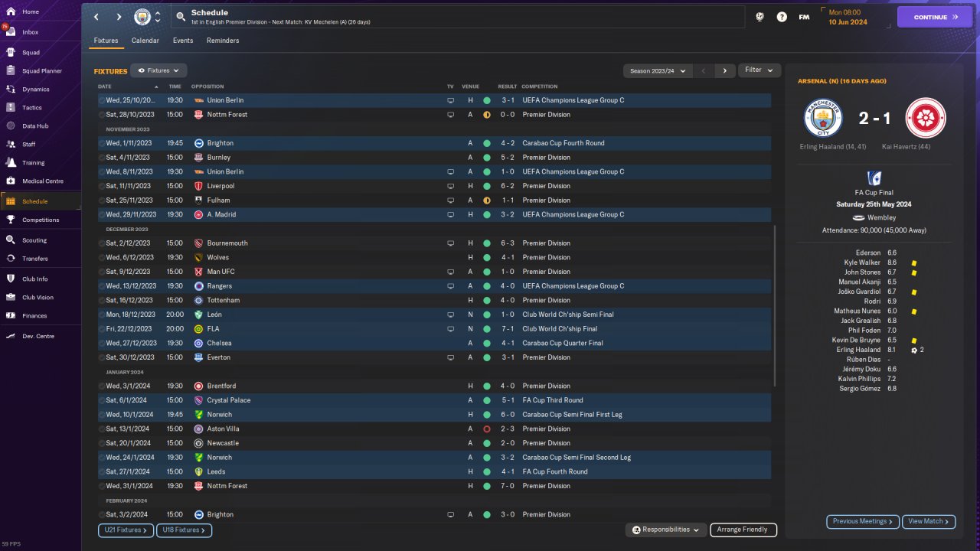
Task: Go to the previous season with the left arrow
Action: 704,70
